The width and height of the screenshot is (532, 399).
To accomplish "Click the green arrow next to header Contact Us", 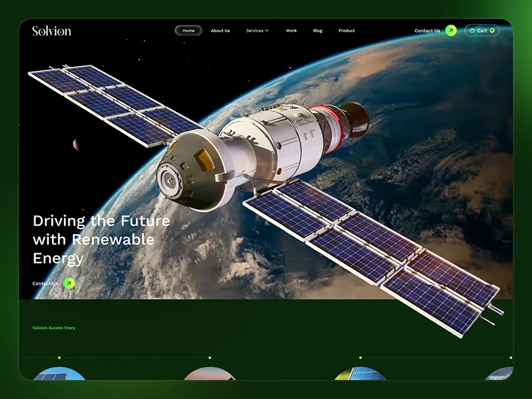I will pyautogui.click(x=451, y=30).
